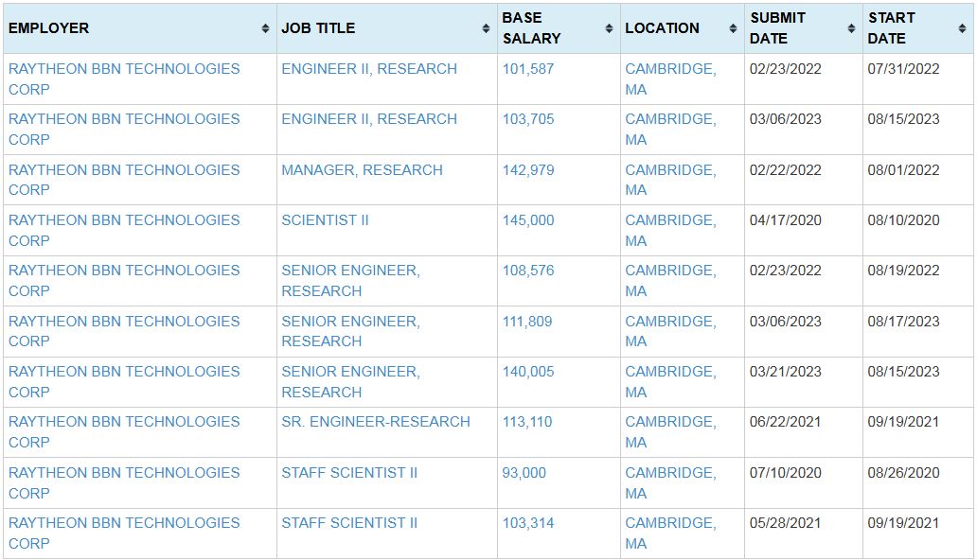Open Engineer II, Research link submitted 03/06/2023

pyautogui.click(x=369, y=119)
